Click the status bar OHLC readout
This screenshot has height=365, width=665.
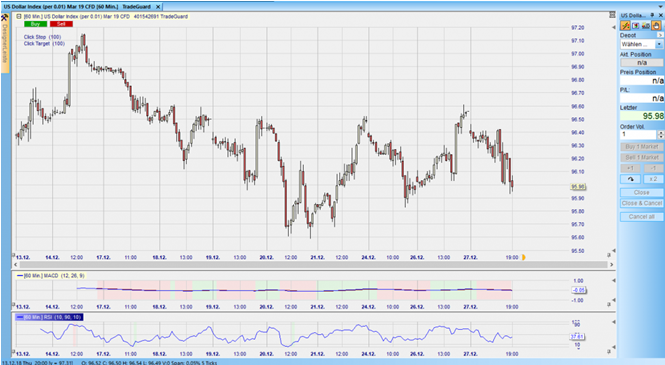coord(148,363)
